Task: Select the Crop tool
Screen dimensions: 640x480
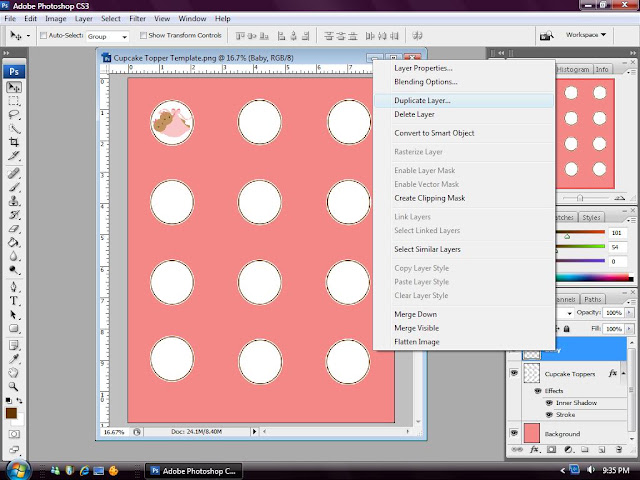Action: point(14,142)
